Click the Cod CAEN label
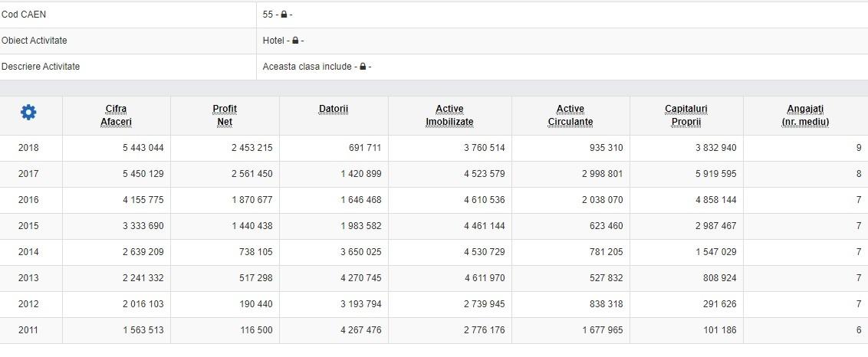Image resolution: width=868 pixels, height=357 pixels. 24,15
